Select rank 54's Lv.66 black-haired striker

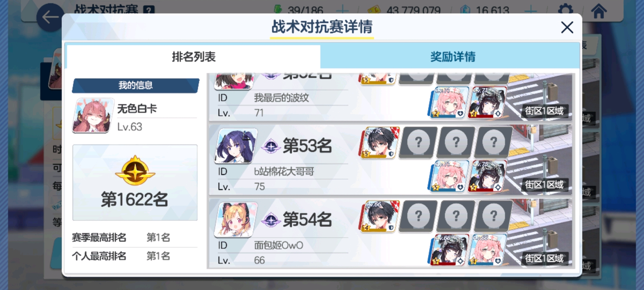(x=379, y=216)
